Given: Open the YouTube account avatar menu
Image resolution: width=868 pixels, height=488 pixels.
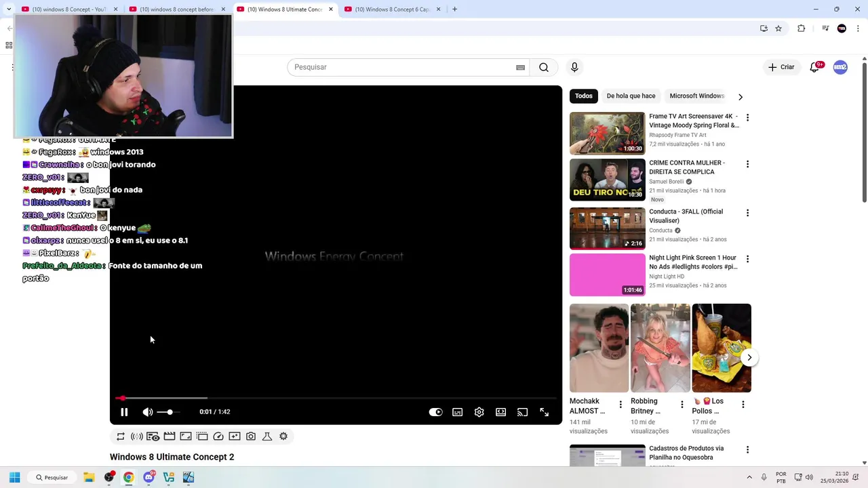Looking at the screenshot, I should (840, 67).
